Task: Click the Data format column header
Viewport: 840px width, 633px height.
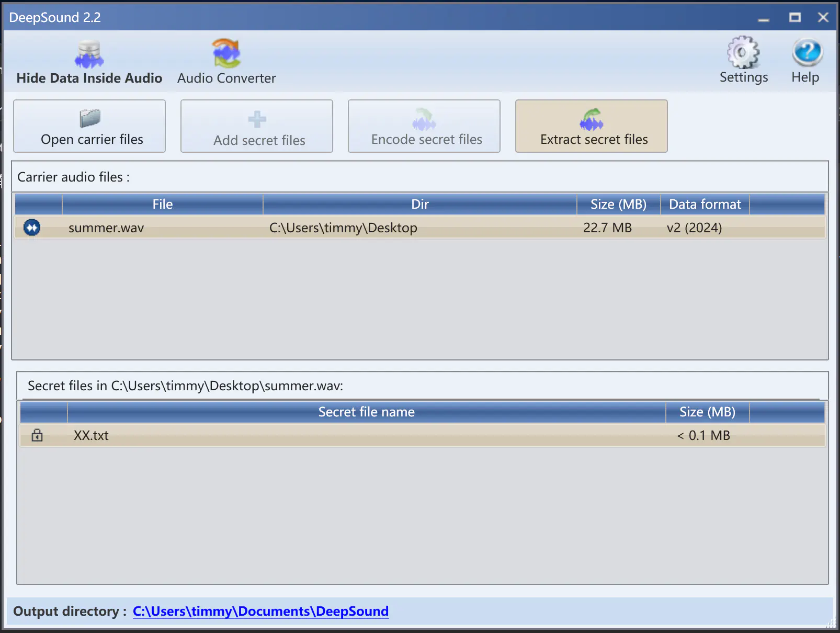Action: tap(705, 204)
